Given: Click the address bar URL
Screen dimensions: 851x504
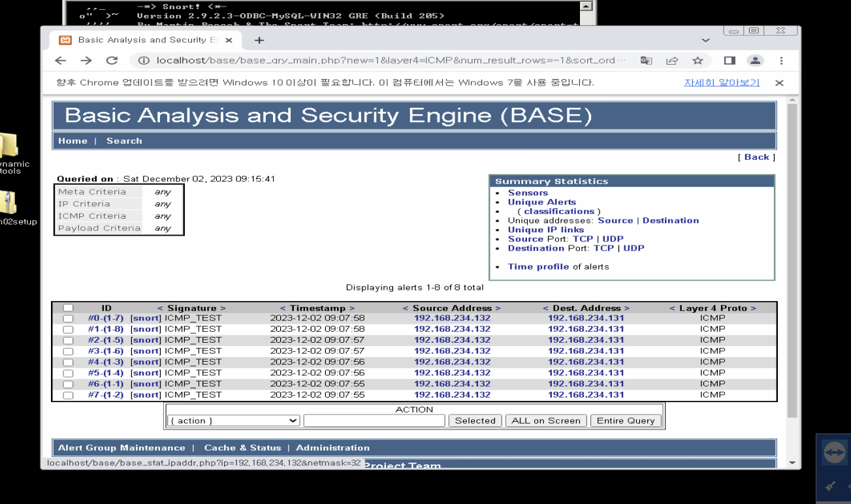Looking at the screenshot, I should [385, 61].
